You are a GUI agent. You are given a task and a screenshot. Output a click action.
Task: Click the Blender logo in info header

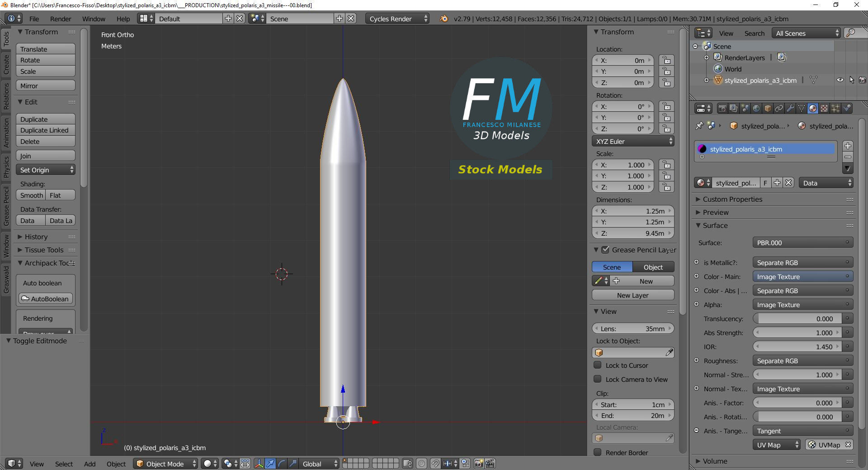(444, 19)
